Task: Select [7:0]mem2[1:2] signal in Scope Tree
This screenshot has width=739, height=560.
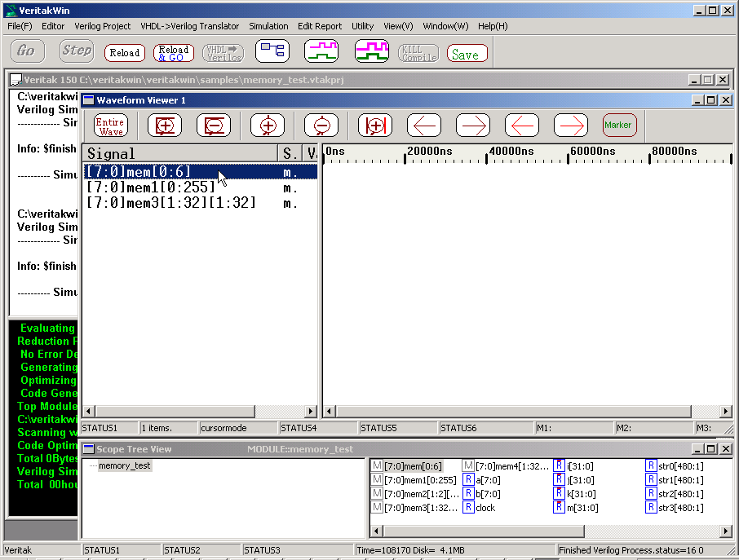Action: click(422, 494)
